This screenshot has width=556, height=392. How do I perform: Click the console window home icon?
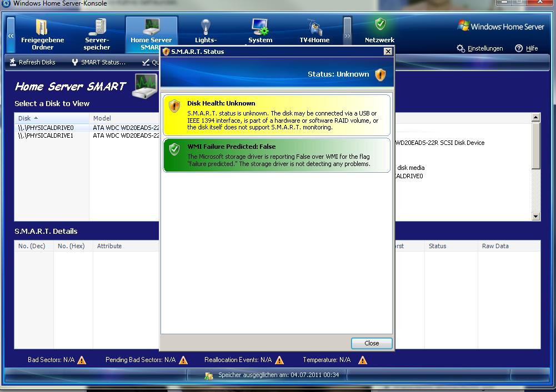(6, 3)
